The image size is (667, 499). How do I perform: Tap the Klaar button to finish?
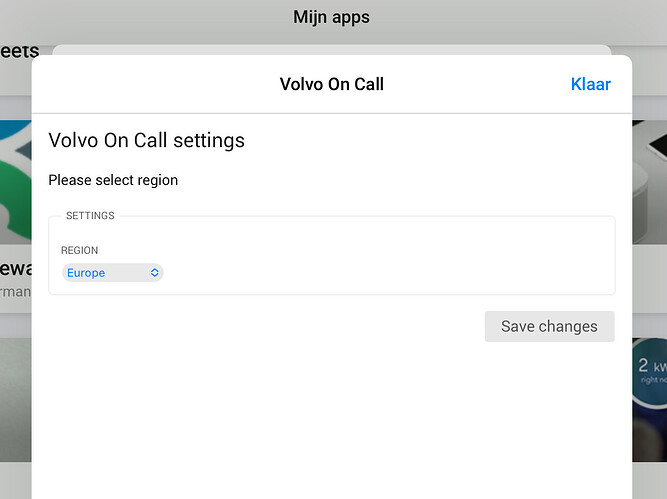click(x=590, y=84)
